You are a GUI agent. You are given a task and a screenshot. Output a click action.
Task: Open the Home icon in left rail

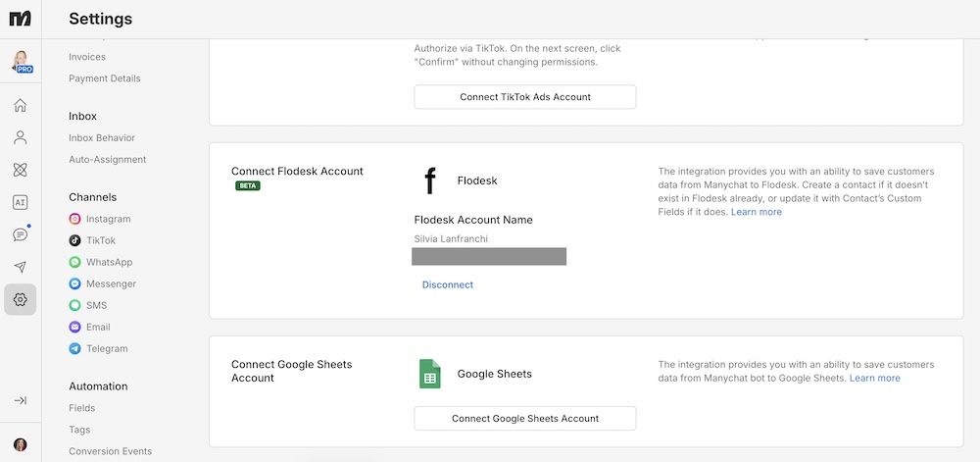[21, 106]
